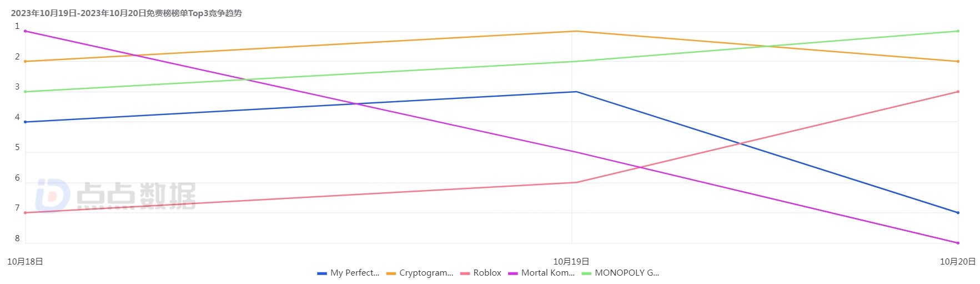Select Cryptogram's rank 1 point on 10月19日
The height and width of the screenshot is (284, 980).
[576, 31]
